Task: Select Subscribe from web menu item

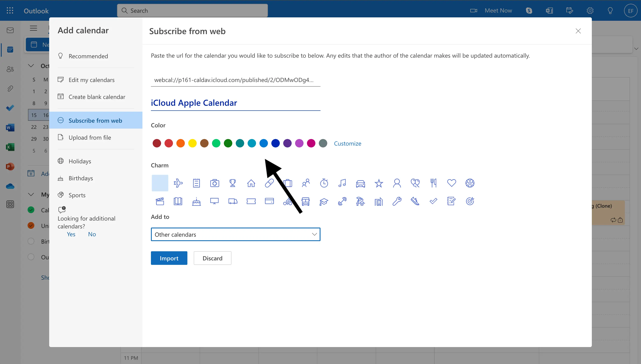Action: (96, 120)
